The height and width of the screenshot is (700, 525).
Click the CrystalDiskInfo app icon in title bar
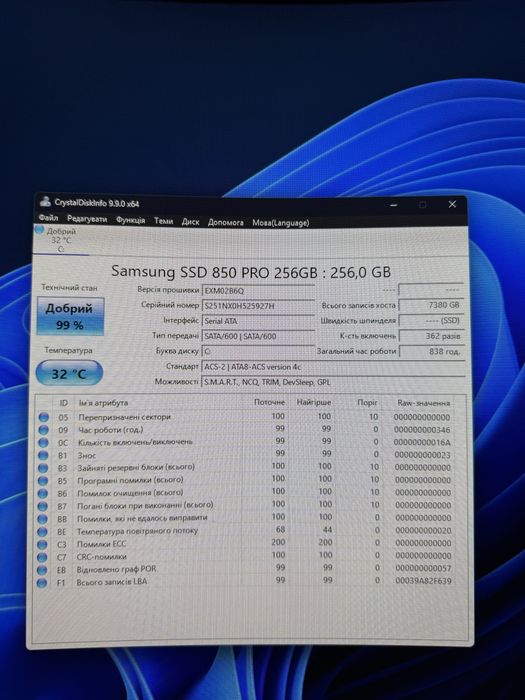click(x=45, y=202)
